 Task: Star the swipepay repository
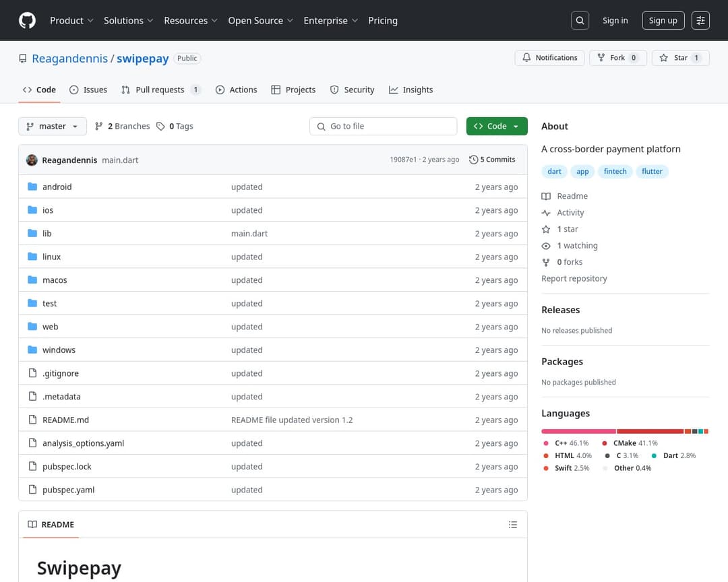click(x=681, y=57)
